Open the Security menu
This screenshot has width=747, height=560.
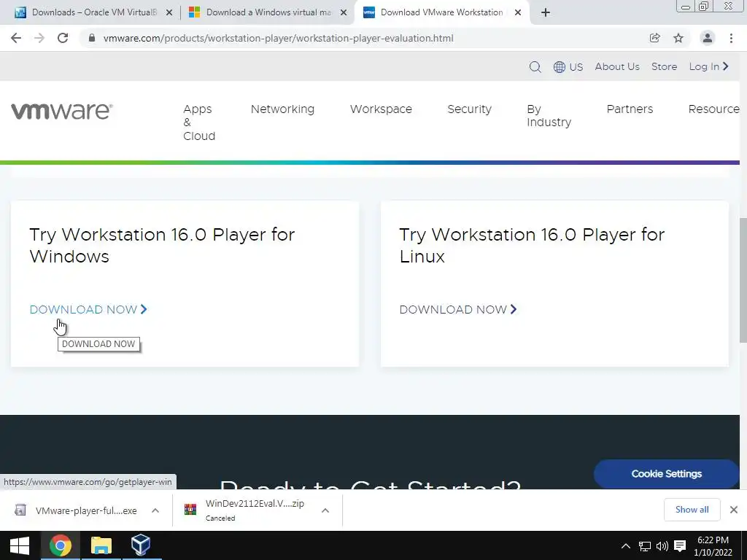point(469,109)
